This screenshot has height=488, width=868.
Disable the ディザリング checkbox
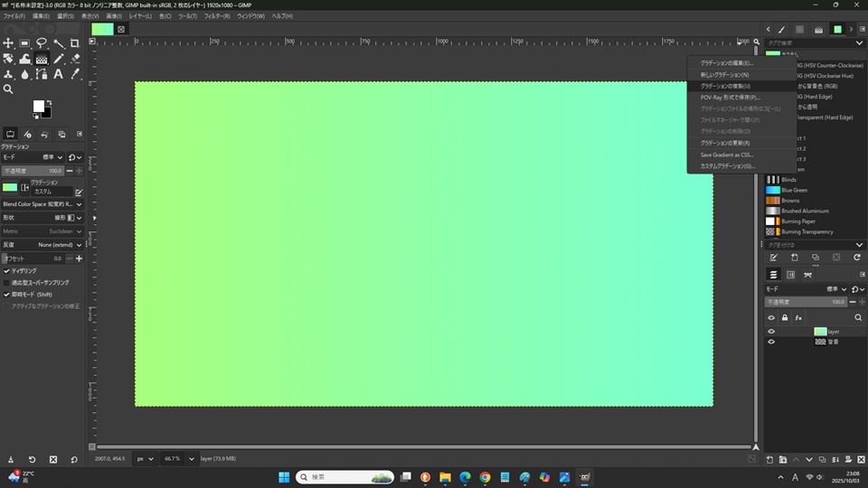click(7, 270)
